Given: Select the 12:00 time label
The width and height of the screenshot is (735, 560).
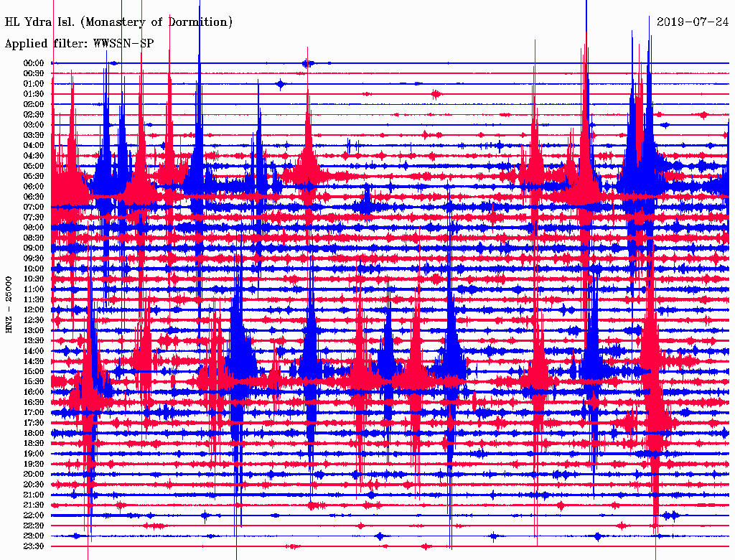Looking at the screenshot, I should point(34,310).
